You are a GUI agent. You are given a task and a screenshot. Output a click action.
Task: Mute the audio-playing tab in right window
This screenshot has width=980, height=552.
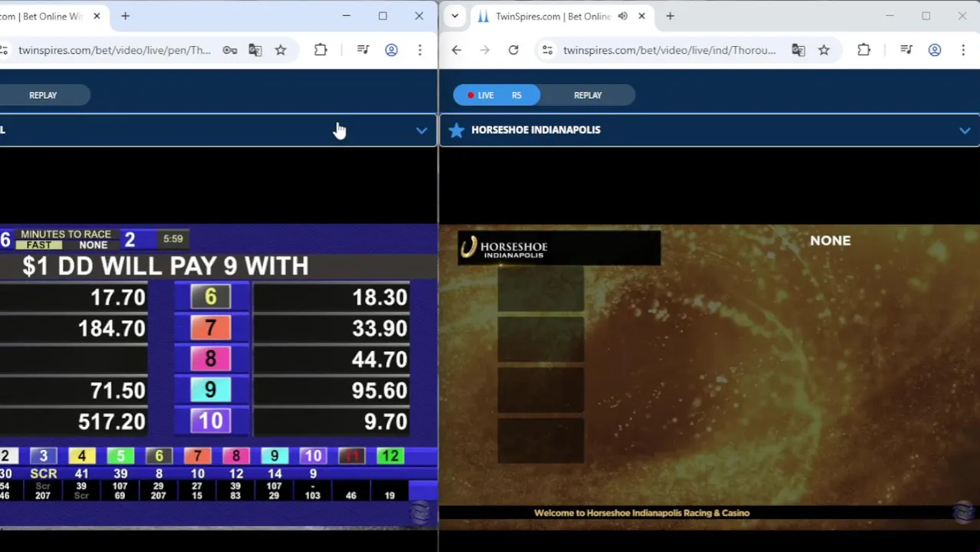click(x=623, y=16)
